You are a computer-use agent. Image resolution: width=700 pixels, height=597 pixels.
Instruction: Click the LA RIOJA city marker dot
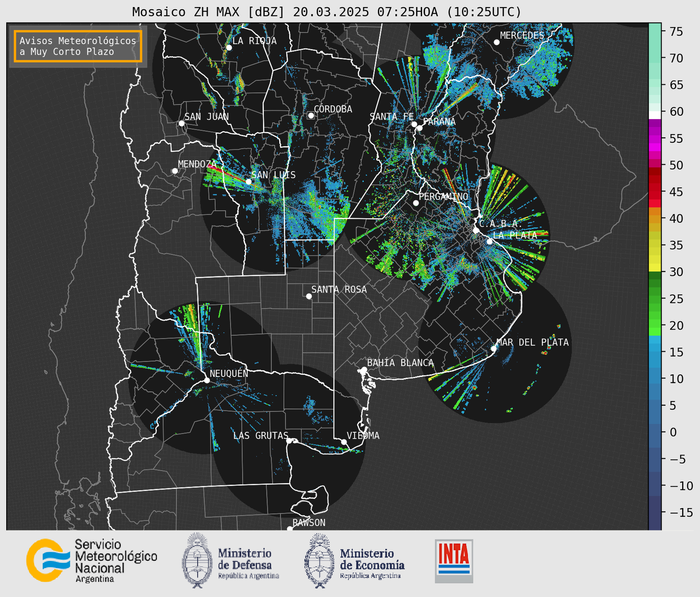click(x=229, y=48)
